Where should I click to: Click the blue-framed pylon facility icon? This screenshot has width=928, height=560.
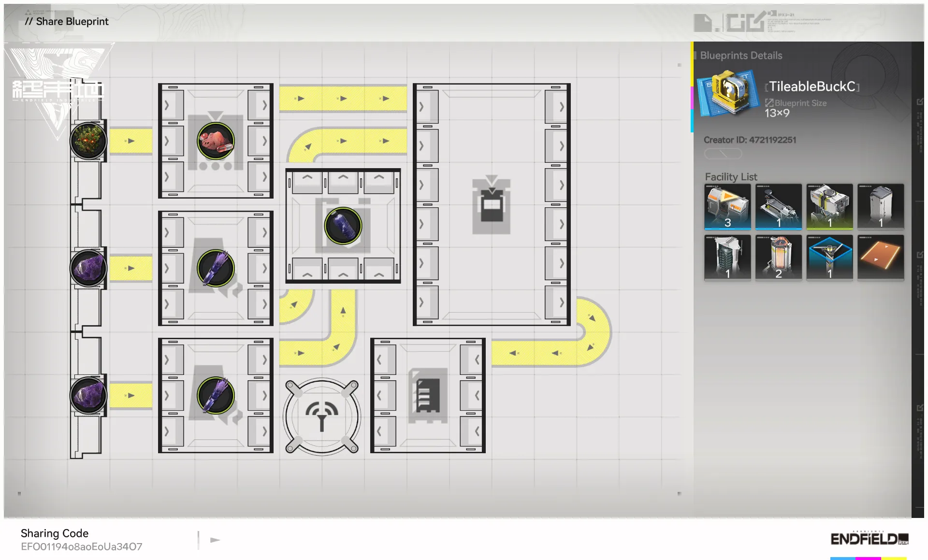point(829,257)
